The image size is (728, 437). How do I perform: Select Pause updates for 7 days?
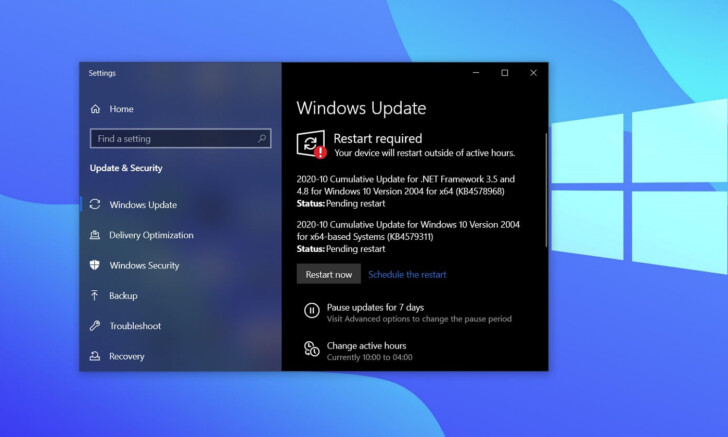[x=375, y=307]
